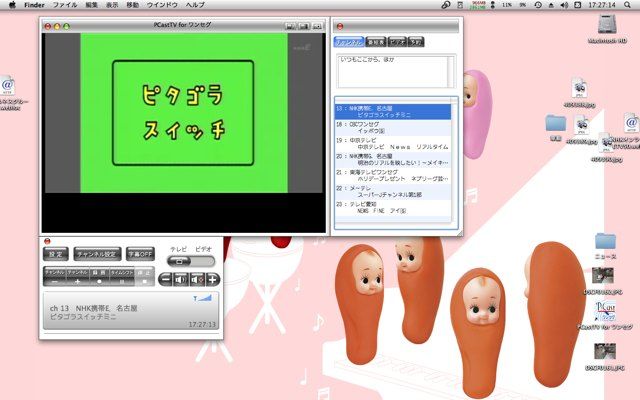This screenshot has width=640, height=400.
Task: Click first view-size icon in PCastTV titlebar
Action: point(290,26)
